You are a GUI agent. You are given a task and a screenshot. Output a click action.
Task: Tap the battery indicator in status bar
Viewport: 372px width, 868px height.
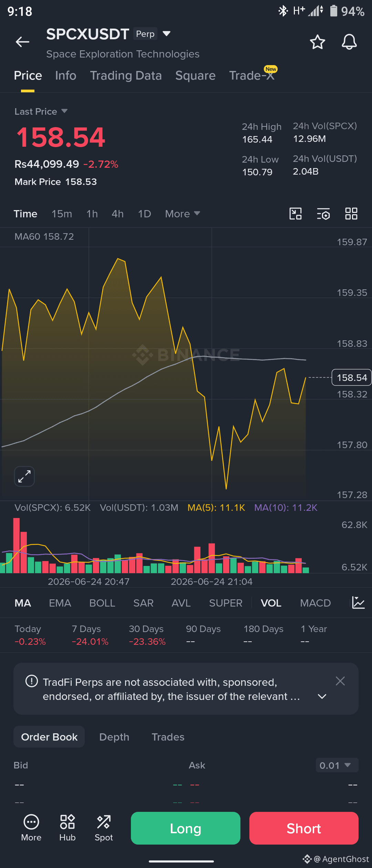[333, 11]
